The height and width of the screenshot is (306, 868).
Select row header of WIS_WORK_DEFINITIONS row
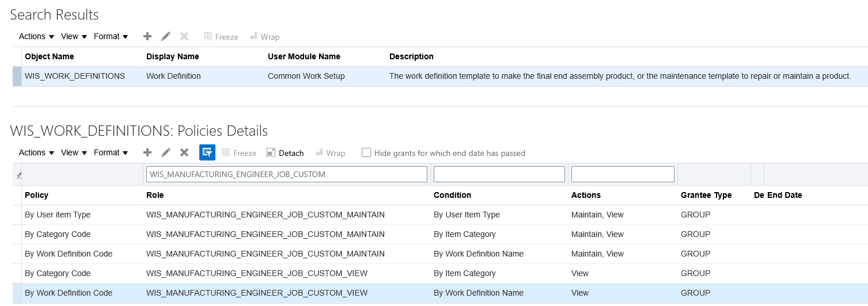coord(17,76)
